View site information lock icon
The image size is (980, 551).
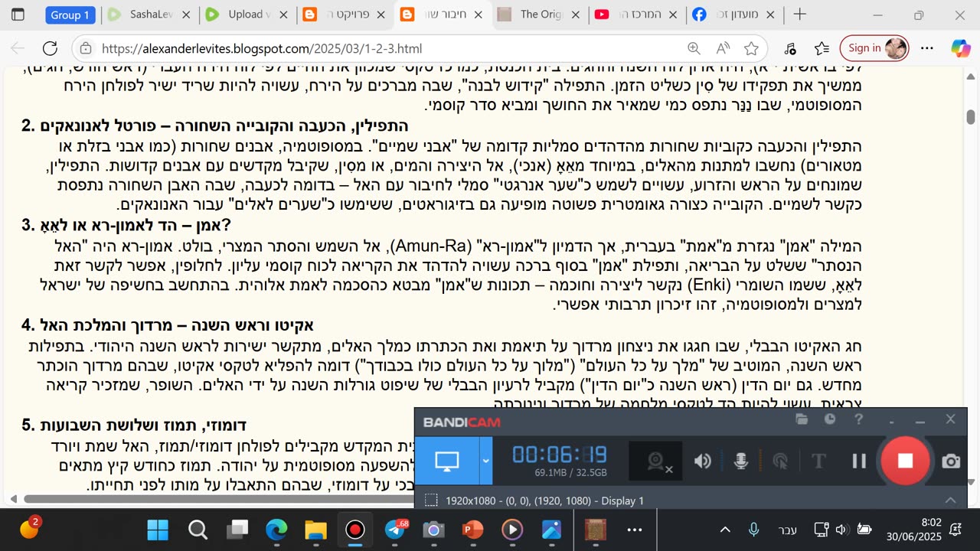(87, 48)
